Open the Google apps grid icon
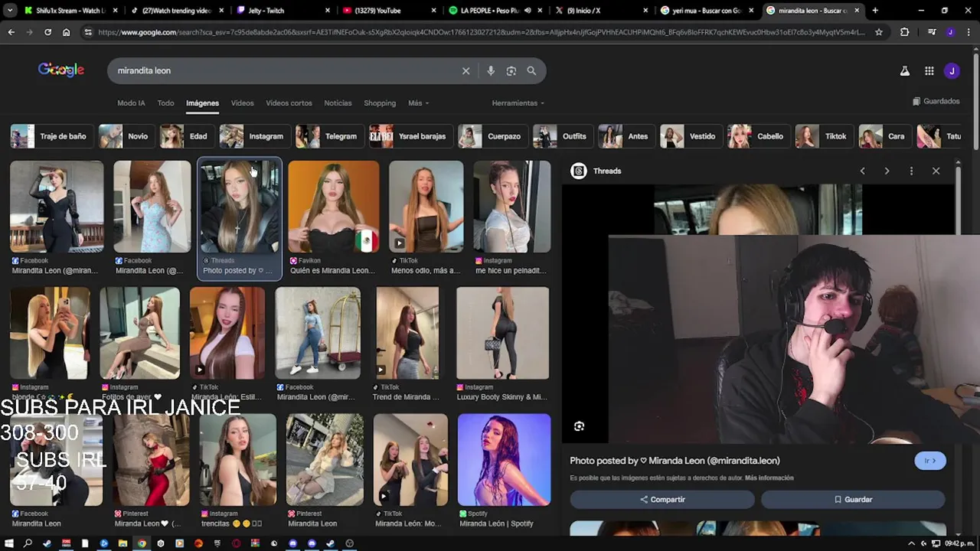This screenshot has height=551, width=980. click(x=929, y=70)
